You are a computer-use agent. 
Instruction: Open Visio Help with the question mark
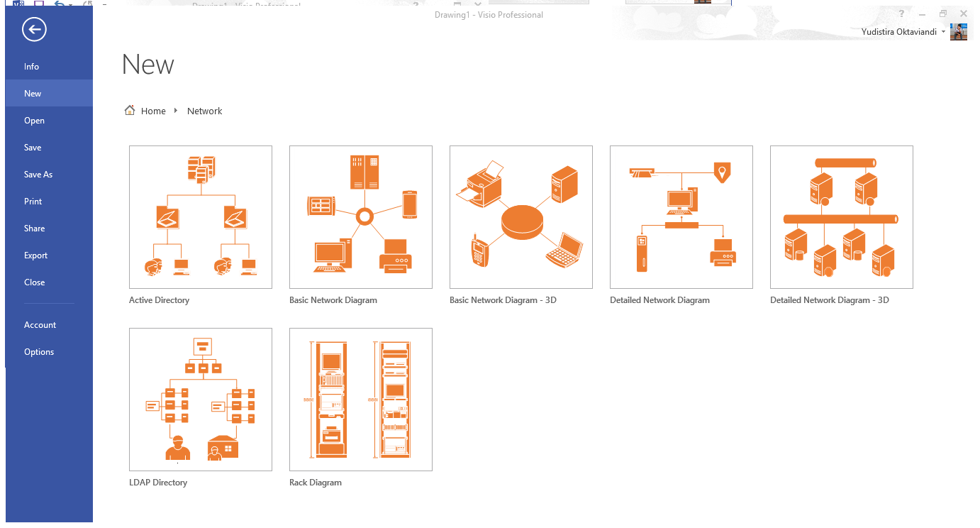(x=901, y=13)
